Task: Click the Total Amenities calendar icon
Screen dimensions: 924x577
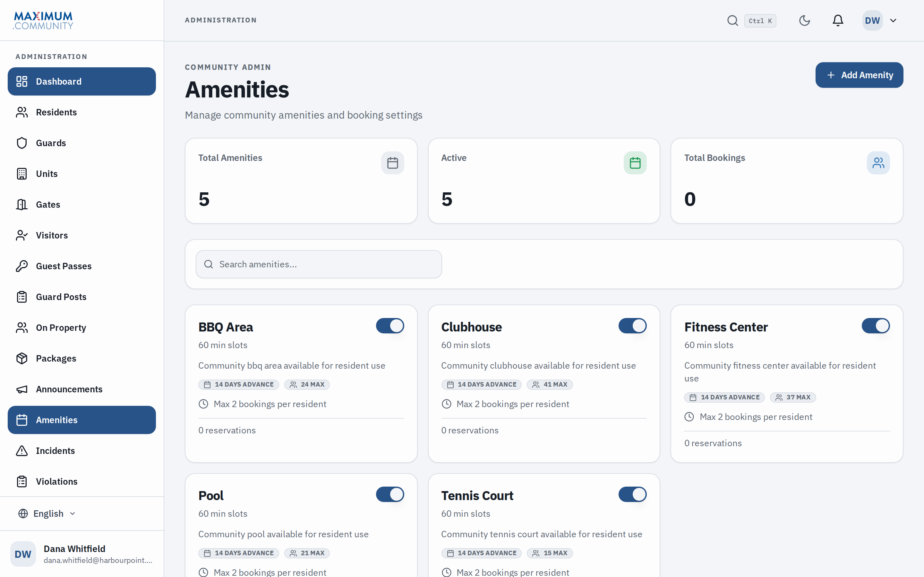Action: [x=392, y=163]
